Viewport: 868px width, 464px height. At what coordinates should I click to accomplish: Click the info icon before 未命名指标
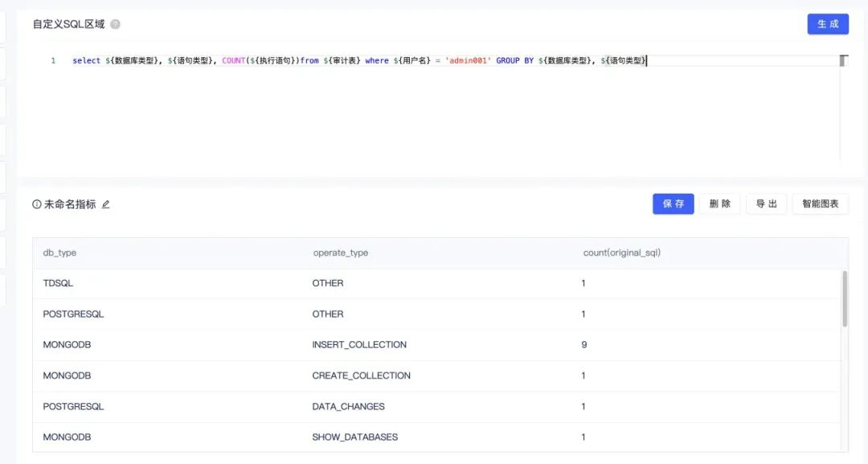[x=36, y=204]
